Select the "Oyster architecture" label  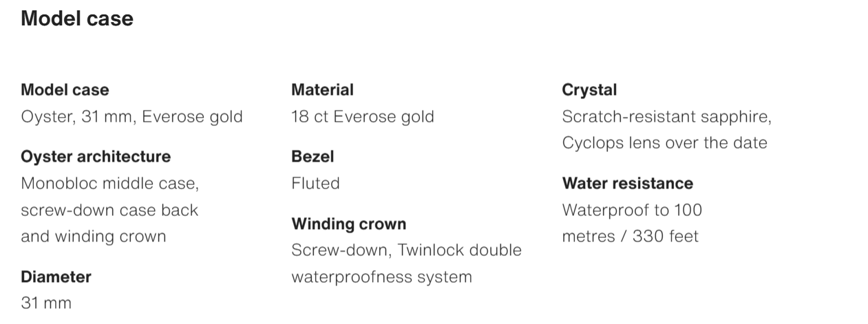pyautogui.click(x=96, y=156)
